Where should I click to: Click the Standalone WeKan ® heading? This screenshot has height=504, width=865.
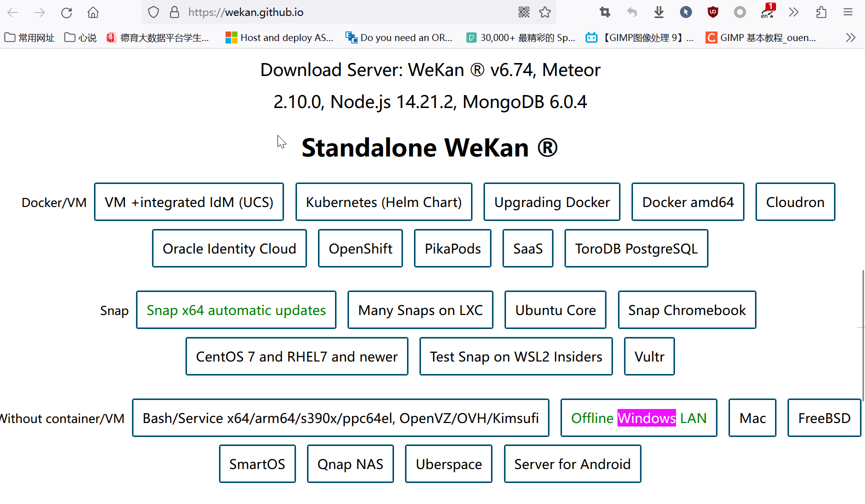(x=429, y=148)
